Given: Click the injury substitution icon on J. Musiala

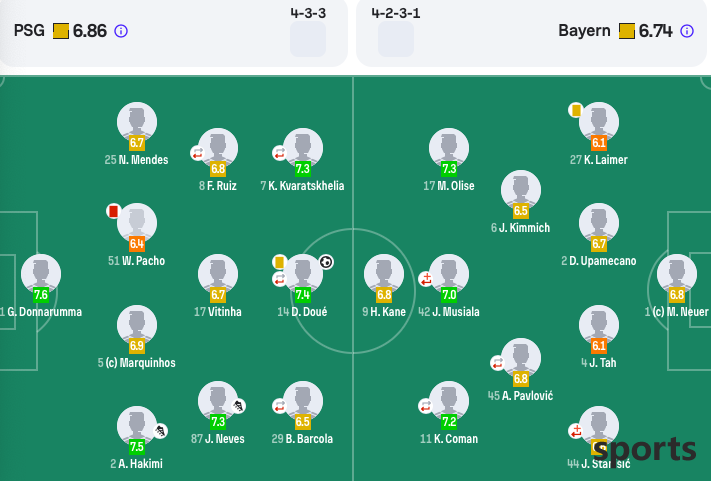Looking at the screenshot, I should click(x=426, y=279).
